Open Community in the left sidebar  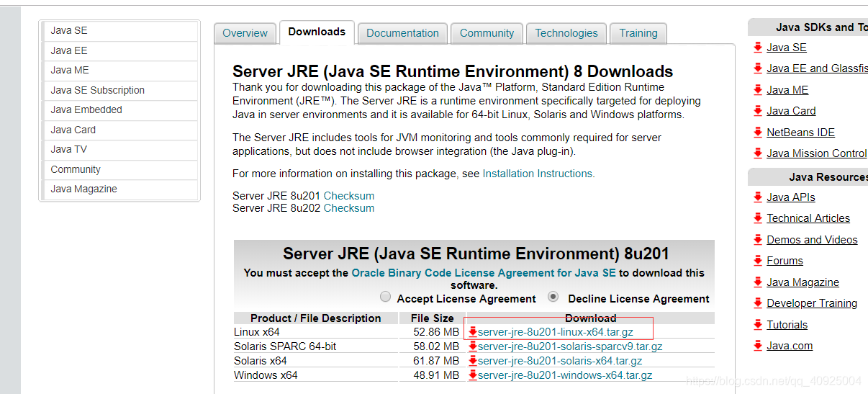121,169
